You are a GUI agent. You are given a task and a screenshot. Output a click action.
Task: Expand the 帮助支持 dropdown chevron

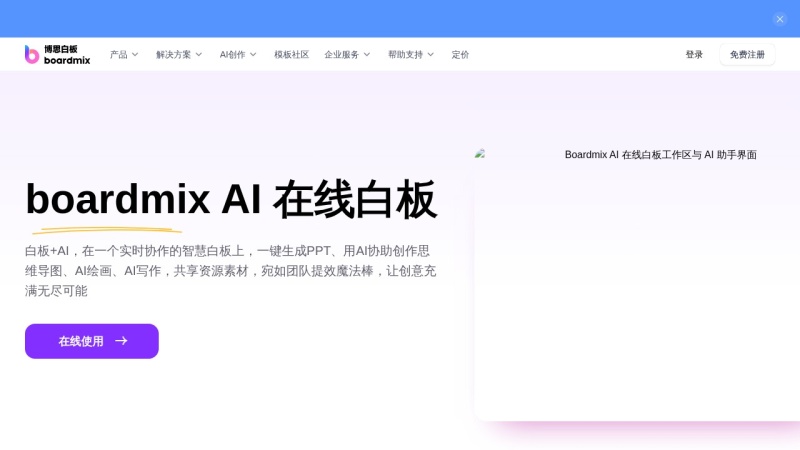click(x=431, y=55)
